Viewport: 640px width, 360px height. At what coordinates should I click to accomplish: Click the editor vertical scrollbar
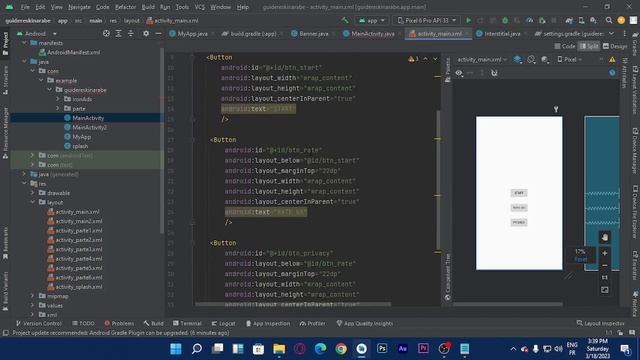tap(438, 180)
